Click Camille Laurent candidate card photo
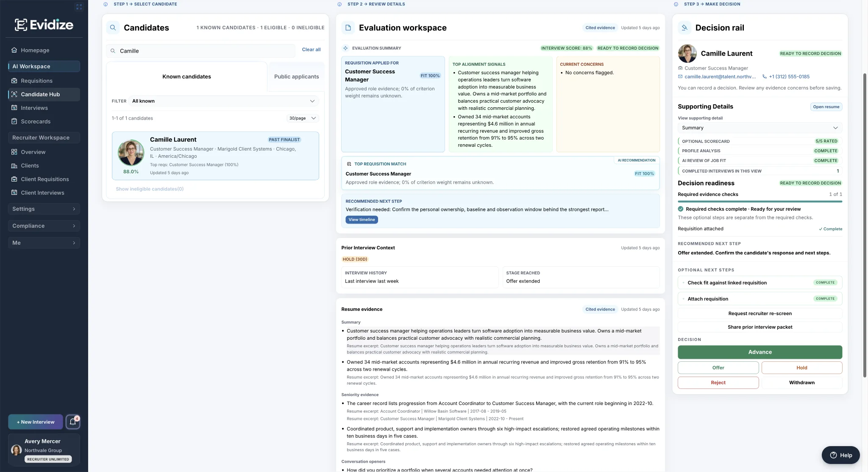 tap(131, 153)
